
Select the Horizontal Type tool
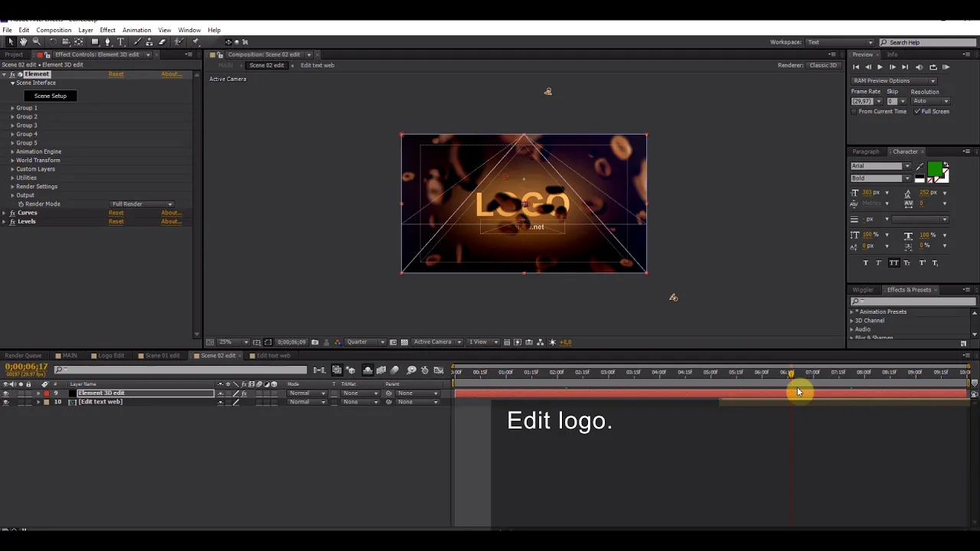[x=120, y=41]
